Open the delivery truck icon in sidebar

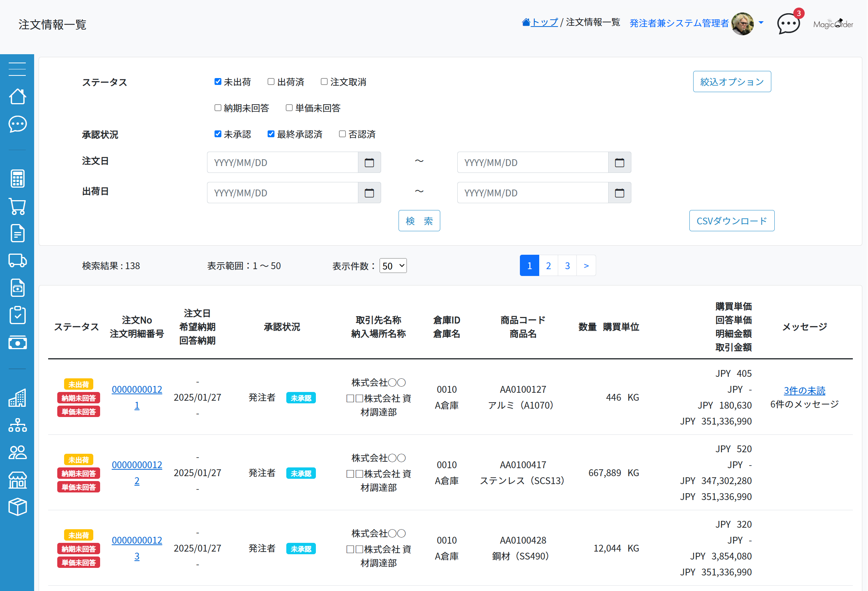click(17, 260)
